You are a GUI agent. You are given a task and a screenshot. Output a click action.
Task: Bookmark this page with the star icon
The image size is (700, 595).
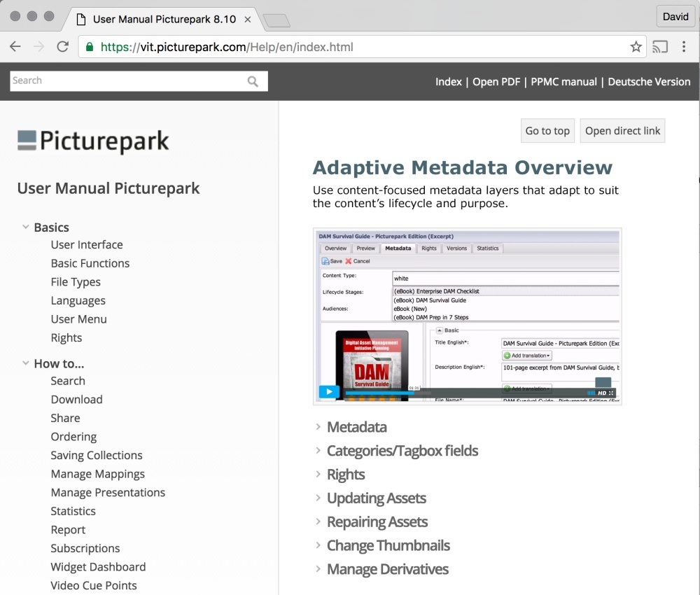[636, 46]
